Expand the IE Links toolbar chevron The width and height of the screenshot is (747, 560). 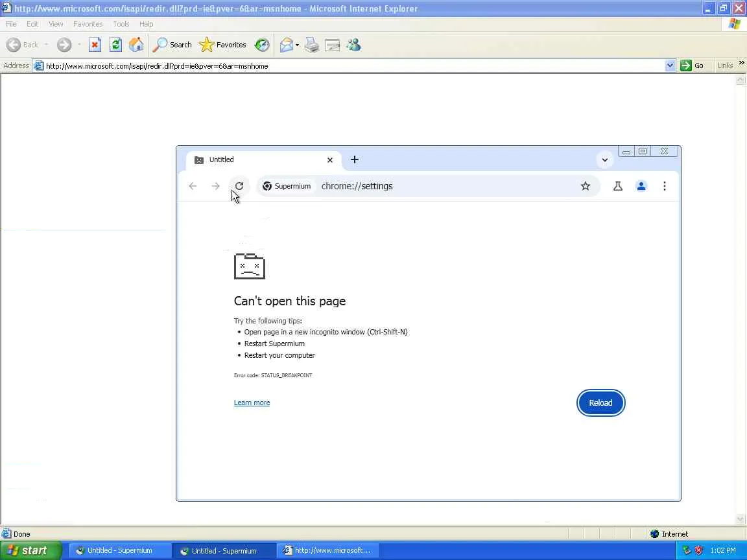pyautogui.click(x=741, y=63)
